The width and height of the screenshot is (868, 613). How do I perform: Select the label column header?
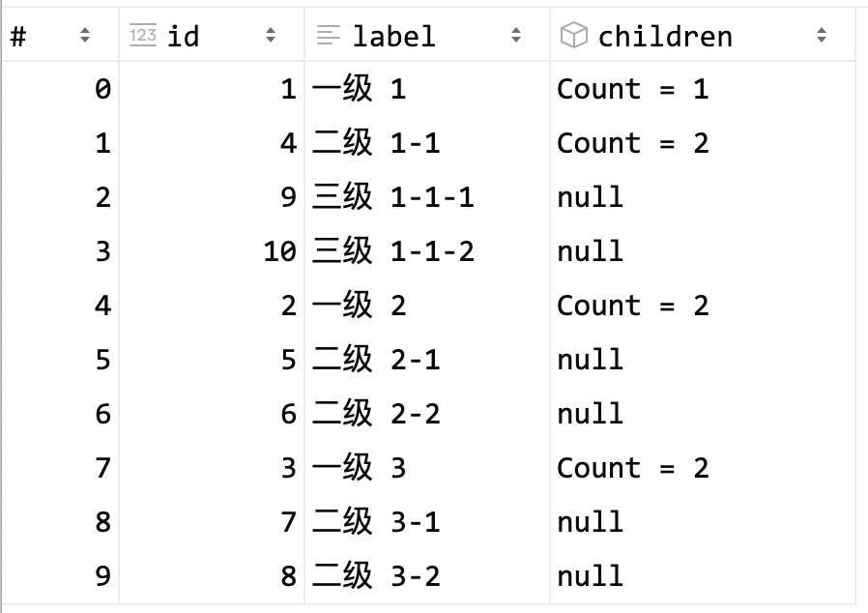427,36
